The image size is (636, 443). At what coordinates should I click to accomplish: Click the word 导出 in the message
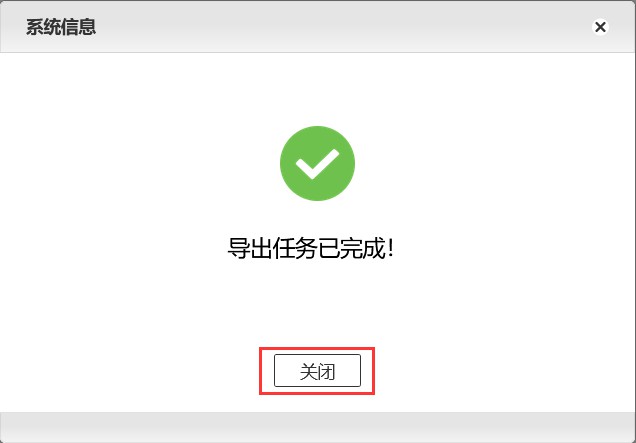249,248
